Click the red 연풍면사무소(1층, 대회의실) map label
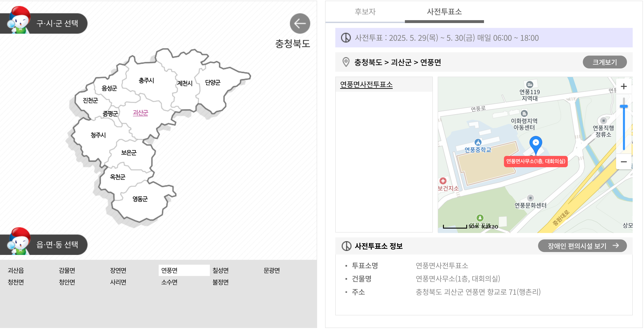 coord(535,161)
